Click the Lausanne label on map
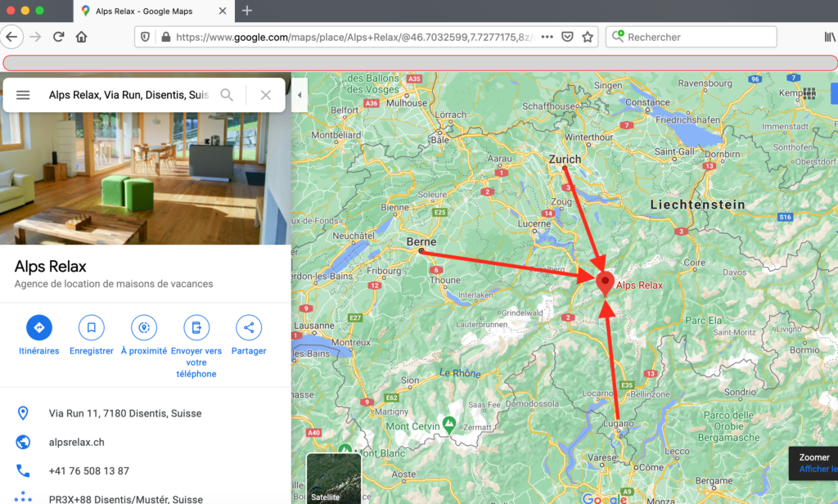 coord(314,326)
